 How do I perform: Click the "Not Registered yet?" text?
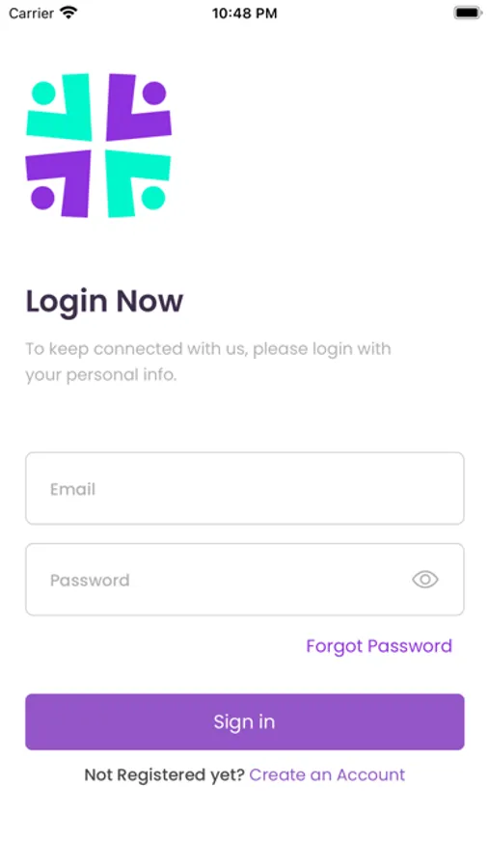pyautogui.click(x=165, y=775)
